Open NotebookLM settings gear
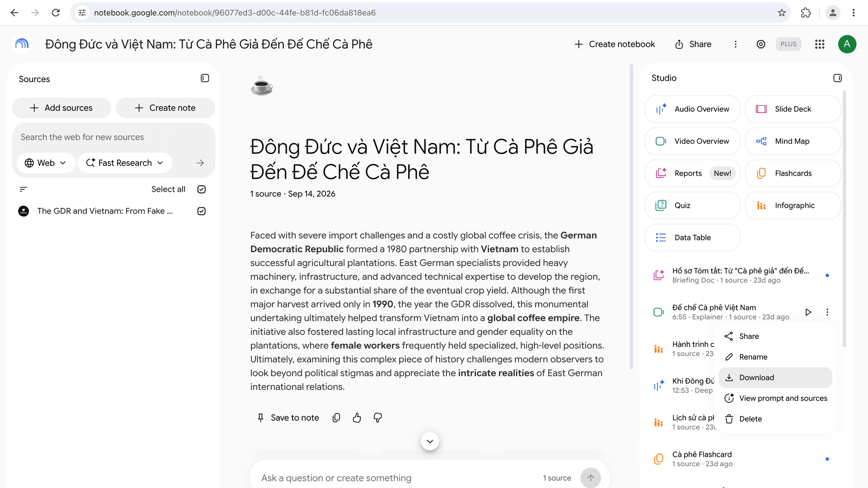This screenshot has height=488, width=868. [761, 44]
